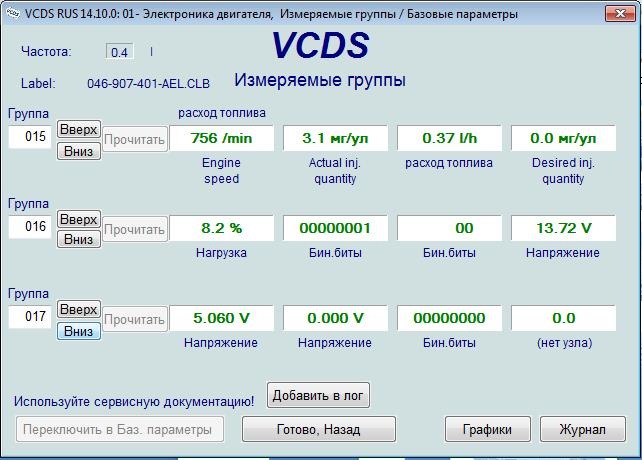Select voltage value 13.72 V

click(x=563, y=228)
